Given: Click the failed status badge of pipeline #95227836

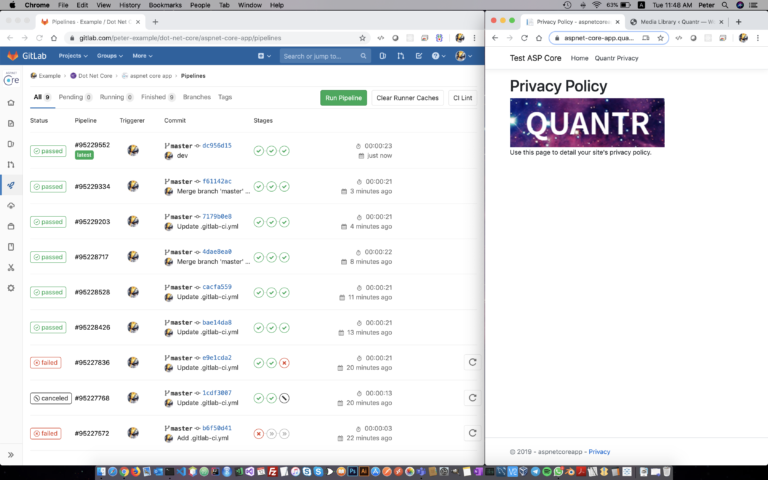Looking at the screenshot, I should (46, 363).
